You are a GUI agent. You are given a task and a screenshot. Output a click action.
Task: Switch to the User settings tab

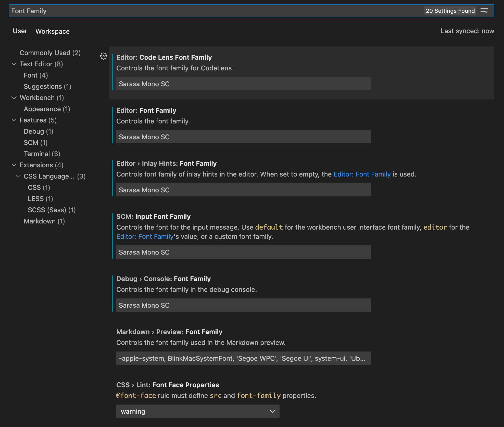click(x=20, y=31)
